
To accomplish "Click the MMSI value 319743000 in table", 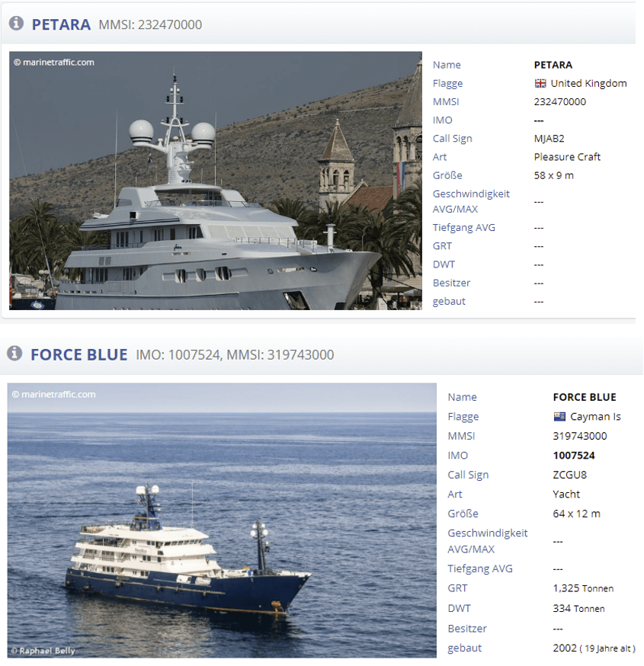I will tap(580, 436).
